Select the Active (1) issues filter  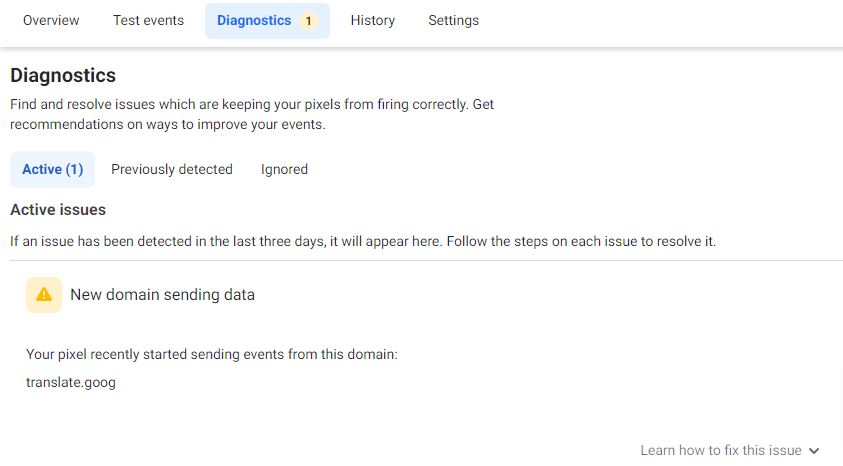(52, 169)
